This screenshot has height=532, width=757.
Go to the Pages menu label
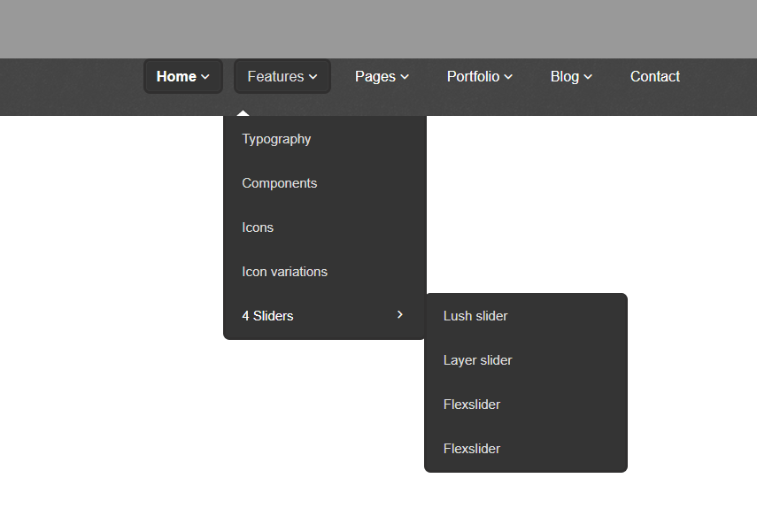point(375,77)
